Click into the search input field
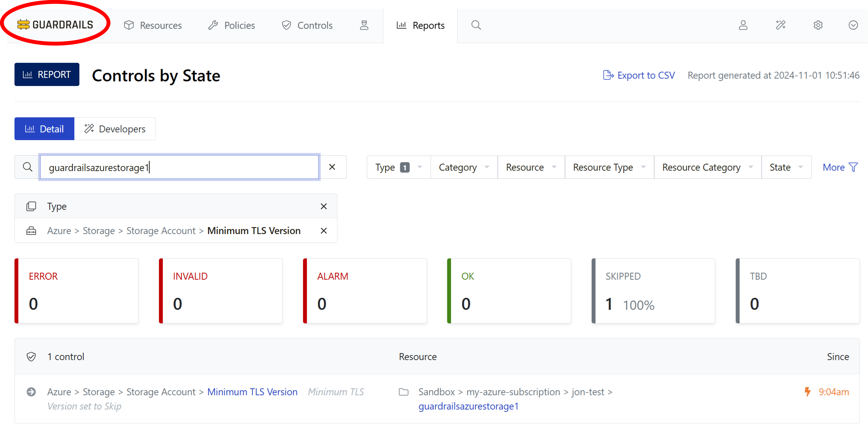 click(x=179, y=167)
